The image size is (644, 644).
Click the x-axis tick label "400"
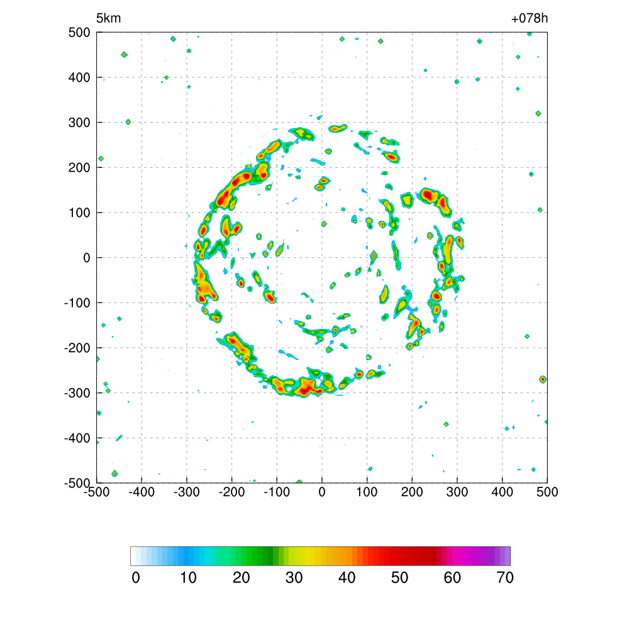(x=502, y=492)
